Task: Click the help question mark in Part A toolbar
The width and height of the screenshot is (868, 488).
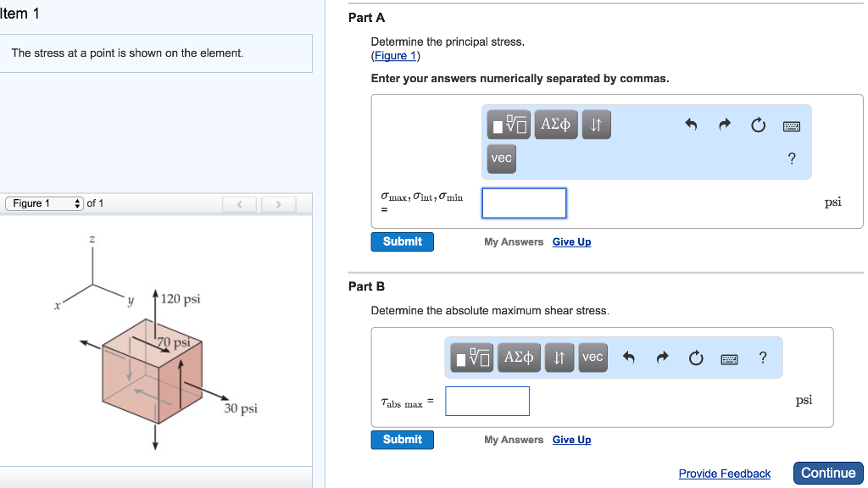Action: (791, 158)
